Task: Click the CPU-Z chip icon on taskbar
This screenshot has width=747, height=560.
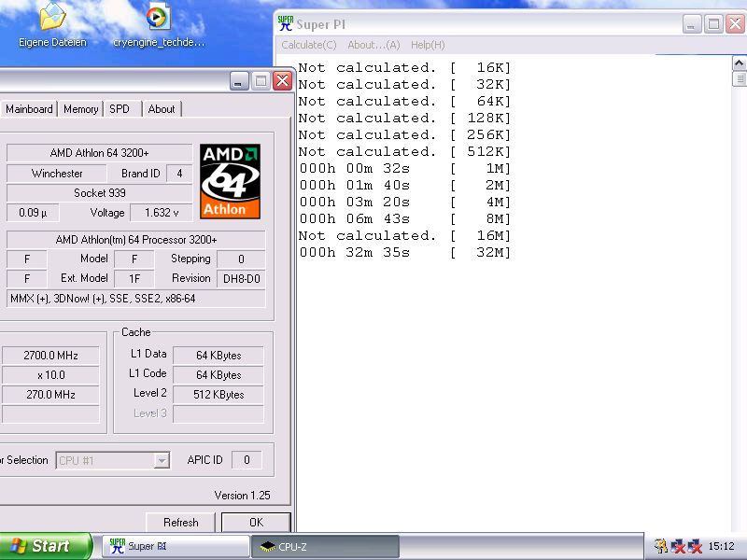Action: click(268, 547)
